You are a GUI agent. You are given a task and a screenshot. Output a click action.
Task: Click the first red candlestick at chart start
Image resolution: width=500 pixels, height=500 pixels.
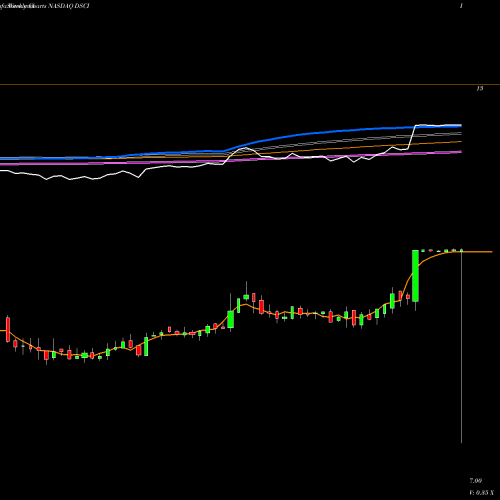coord(8,329)
